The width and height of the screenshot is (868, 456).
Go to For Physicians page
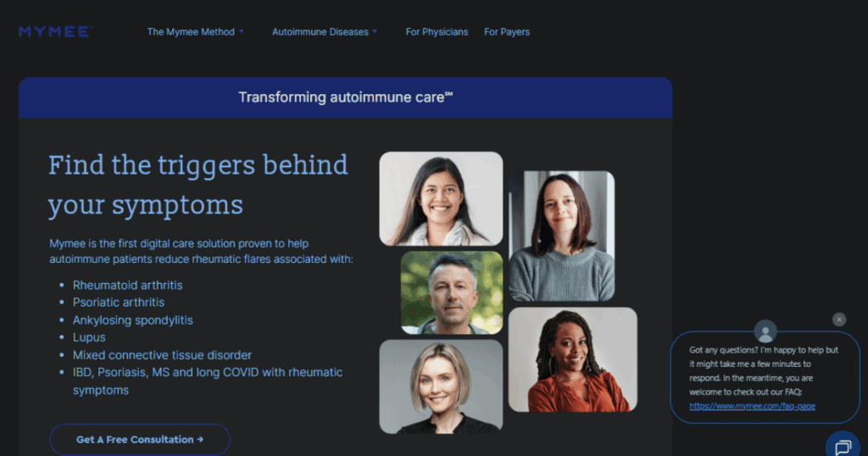click(x=437, y=32)
